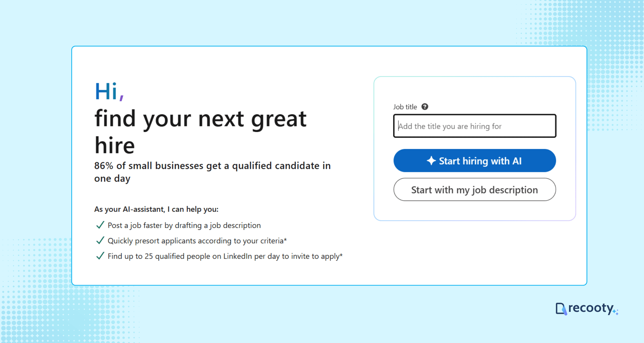Click inside the Job title input field

[x=474, y=126]
